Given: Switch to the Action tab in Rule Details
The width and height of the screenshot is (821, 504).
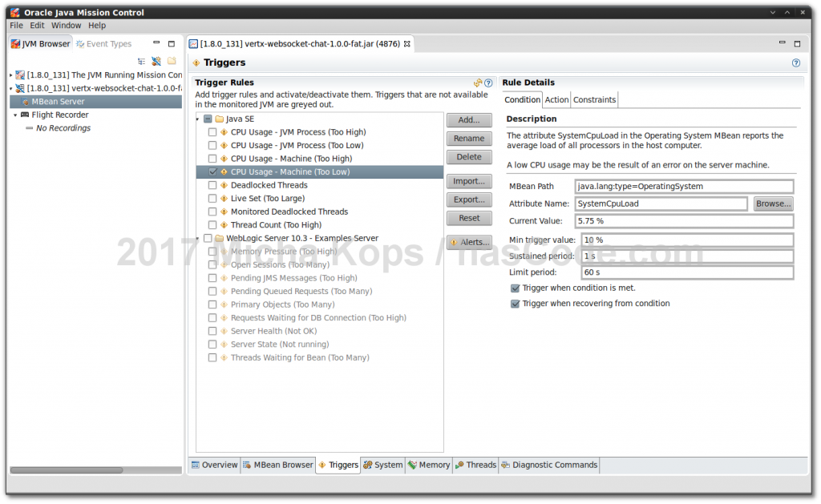Looking at the screenshot, I should pyautogui.click(x=556, y=99).
